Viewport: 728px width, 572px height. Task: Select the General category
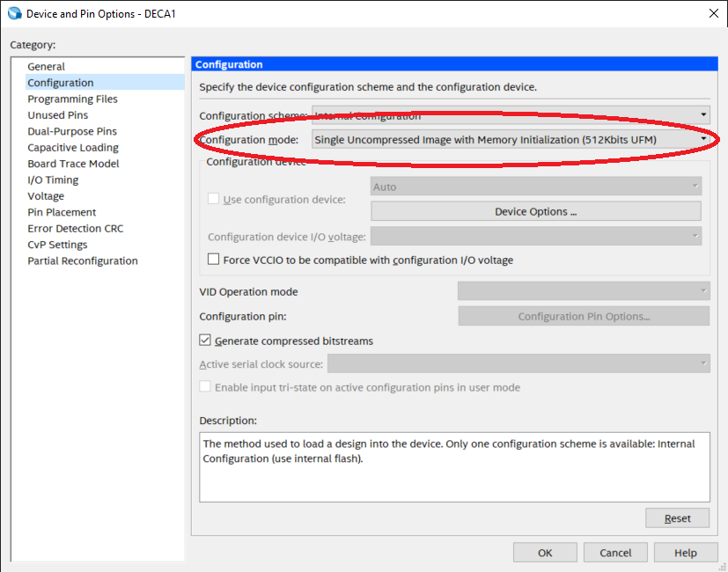(46, 66)
